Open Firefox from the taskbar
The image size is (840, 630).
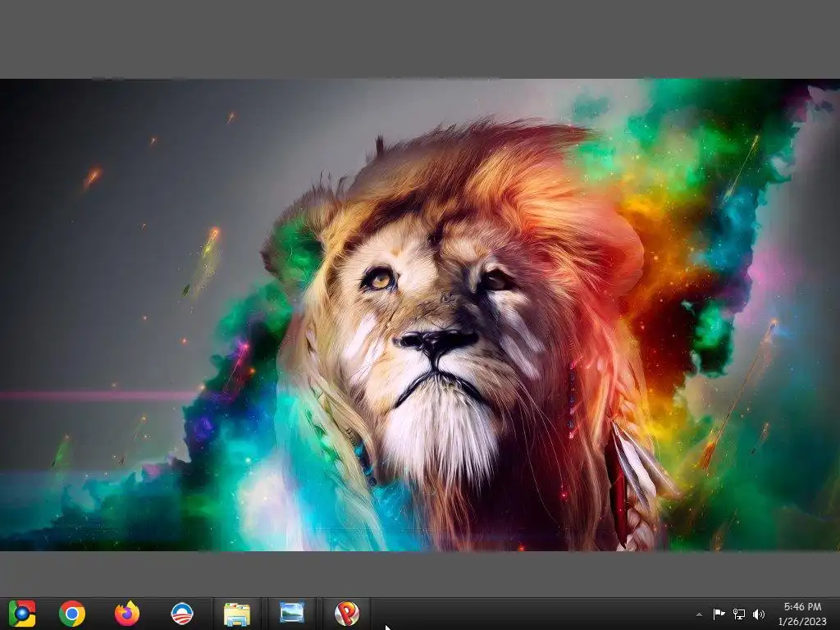(x=127, y=614)
